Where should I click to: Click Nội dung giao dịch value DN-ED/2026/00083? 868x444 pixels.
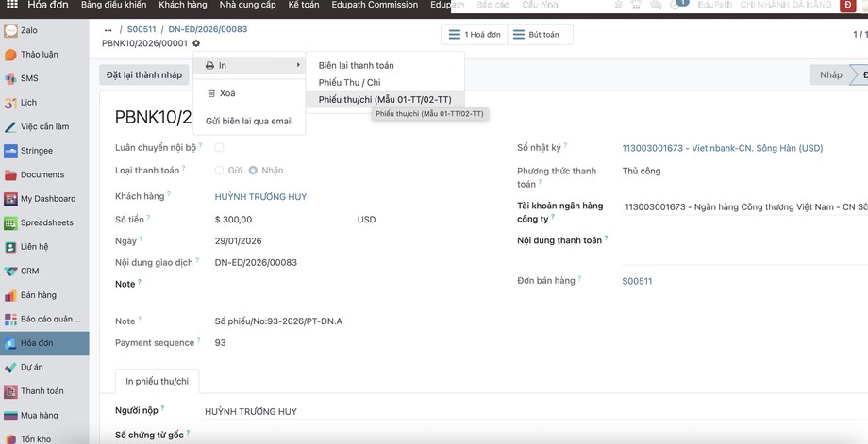pyautogui.click(x=256, y=263)
